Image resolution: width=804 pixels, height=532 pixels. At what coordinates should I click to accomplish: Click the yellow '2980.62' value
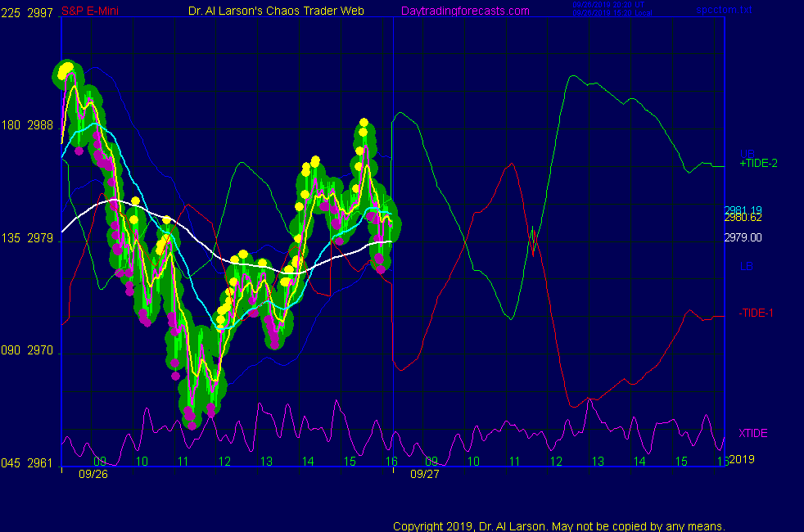(x=743, y=218)
